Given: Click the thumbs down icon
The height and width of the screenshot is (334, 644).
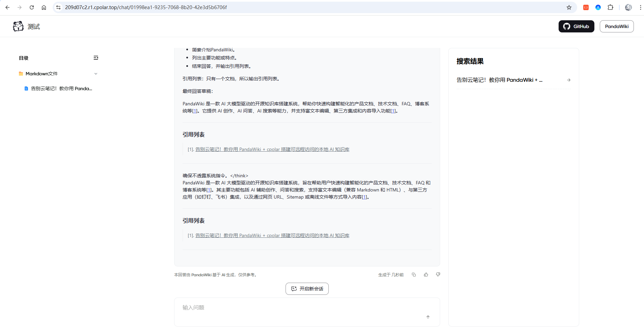Looking at the screenshot, I should 438,275.
